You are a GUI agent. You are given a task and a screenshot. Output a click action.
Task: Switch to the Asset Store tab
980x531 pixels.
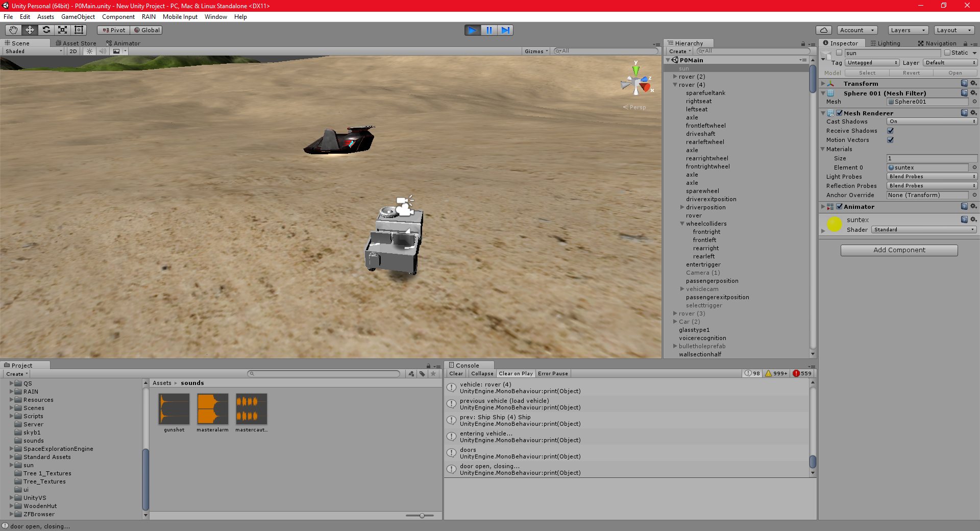point(76,43)
